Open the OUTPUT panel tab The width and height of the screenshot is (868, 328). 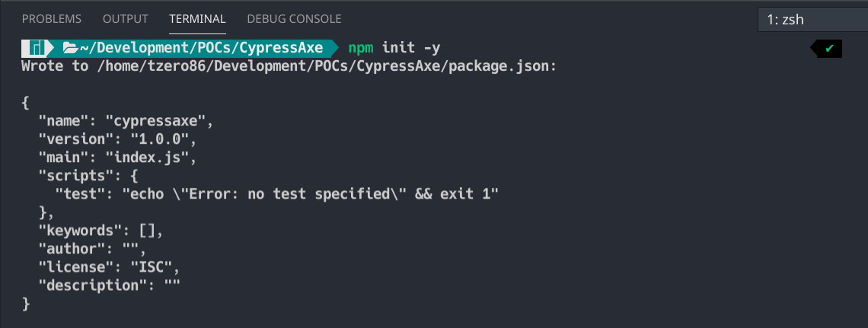click(125, 19)
